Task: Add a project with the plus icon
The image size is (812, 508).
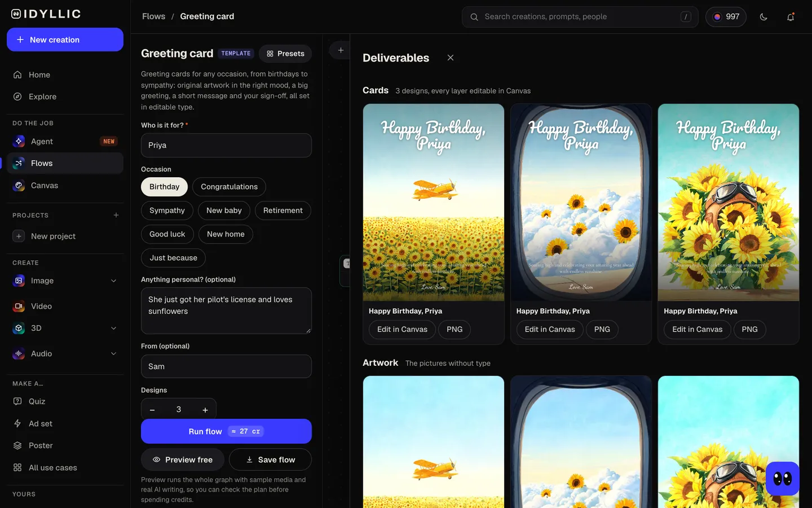Action: tap(116, 215)
